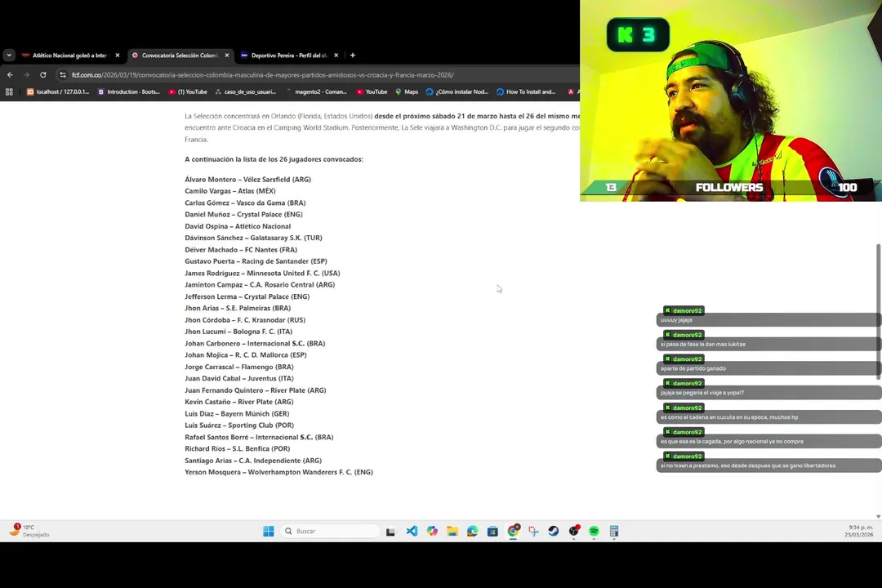
Task: Select the Convocatoria Selección Colombia tab
Action: pyautogui.click(x=180, y=56)
